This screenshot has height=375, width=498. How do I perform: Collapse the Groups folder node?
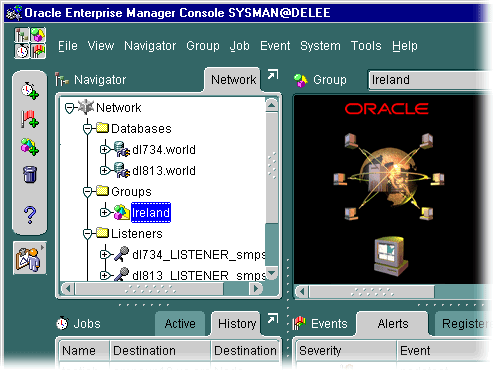[x=88, y=192]
